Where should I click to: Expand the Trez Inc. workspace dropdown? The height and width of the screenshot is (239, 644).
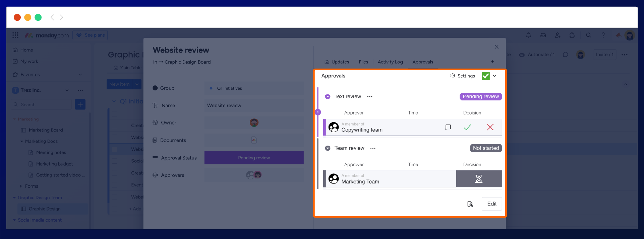67,90
